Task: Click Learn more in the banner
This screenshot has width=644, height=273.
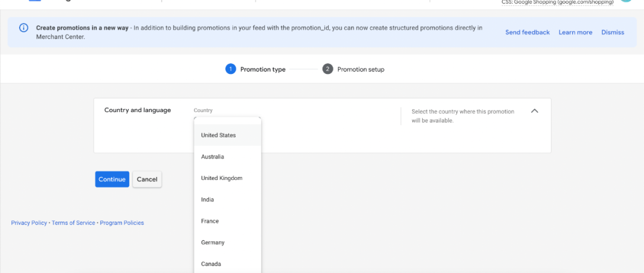Action: pos(575,32)
